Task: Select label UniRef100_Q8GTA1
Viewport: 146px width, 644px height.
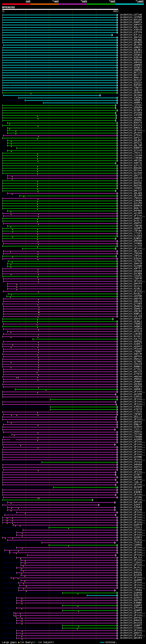Action: 131,37
